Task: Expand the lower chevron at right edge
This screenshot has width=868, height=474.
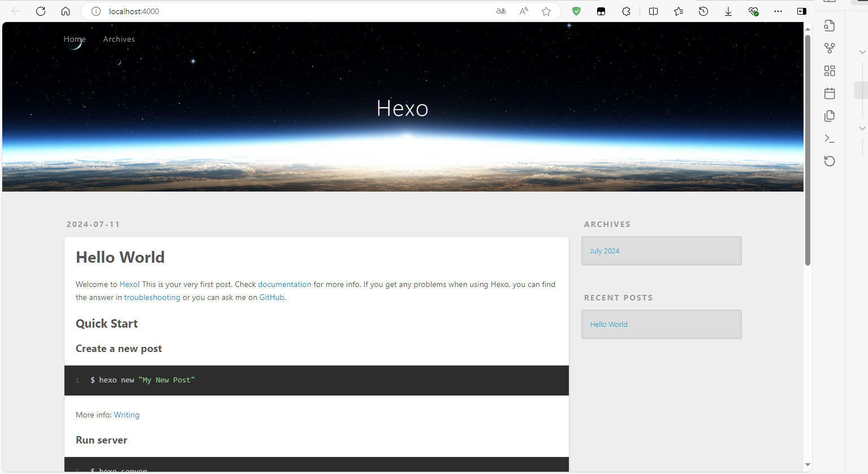Action: point(862,128)
